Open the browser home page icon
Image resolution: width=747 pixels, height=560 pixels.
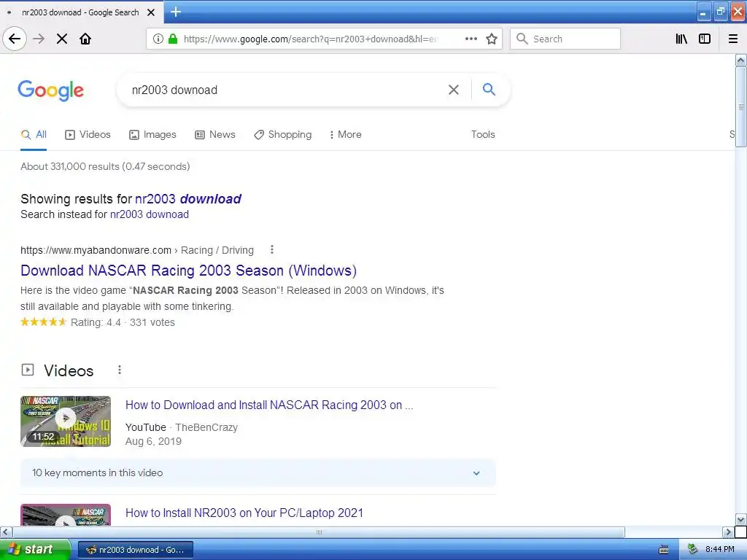pyautogui.click(x=85, y=39)
